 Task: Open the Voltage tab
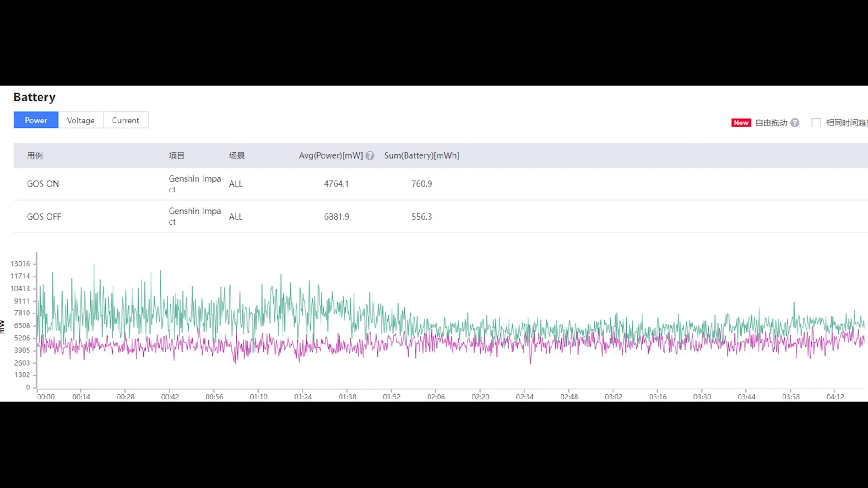[x=80, y=120]
